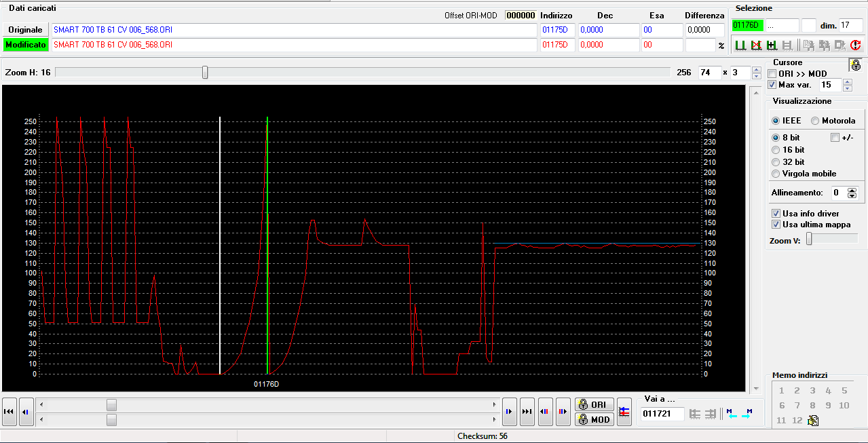Jump to the end with the skip-last button
868x443 pixels.
point(527,412)
